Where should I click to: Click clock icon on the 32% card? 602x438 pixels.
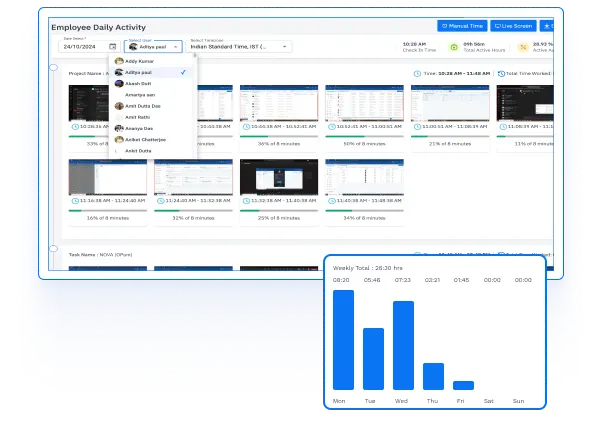[x=161, y=201]
